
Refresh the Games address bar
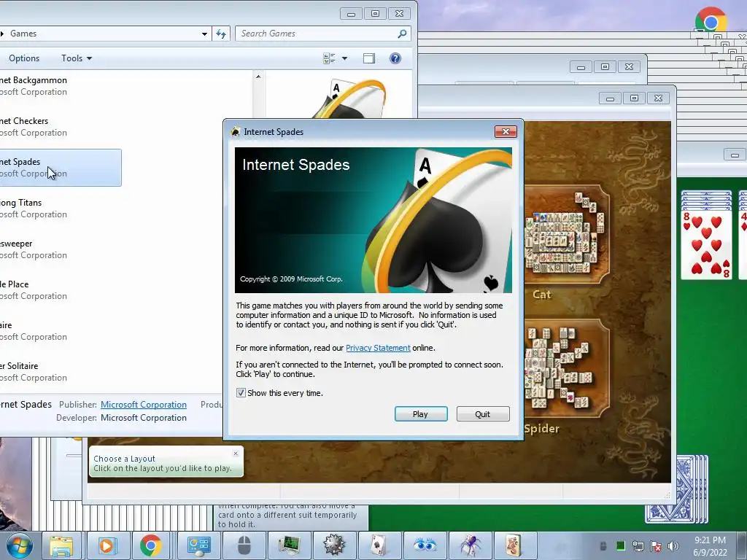pyautogui.click(x=221, y=34)
